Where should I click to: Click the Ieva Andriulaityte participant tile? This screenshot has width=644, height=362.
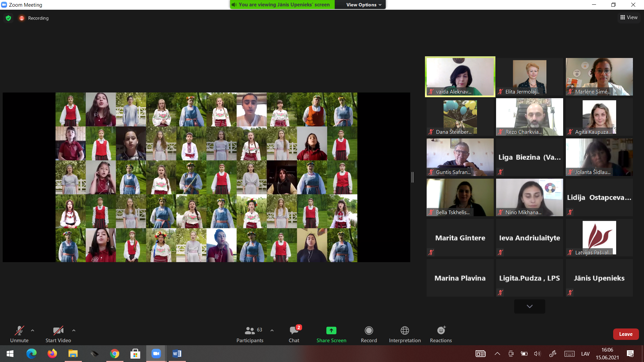[530, 238]
